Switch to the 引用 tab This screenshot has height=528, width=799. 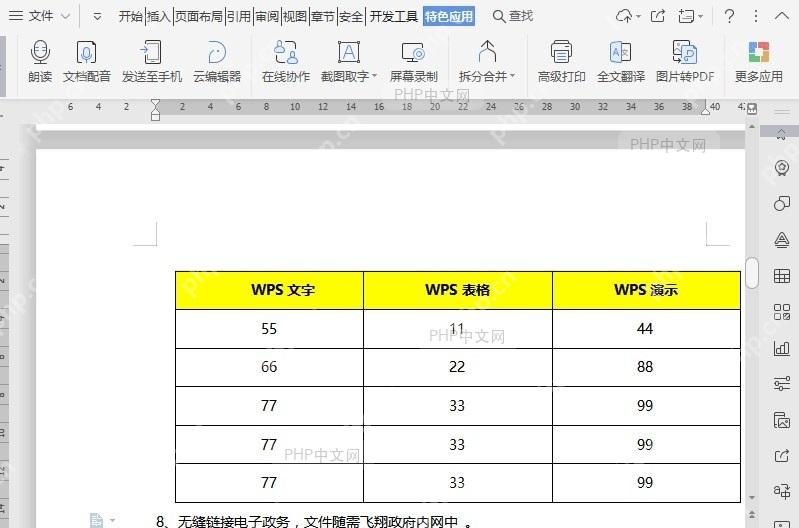[238, 17]
